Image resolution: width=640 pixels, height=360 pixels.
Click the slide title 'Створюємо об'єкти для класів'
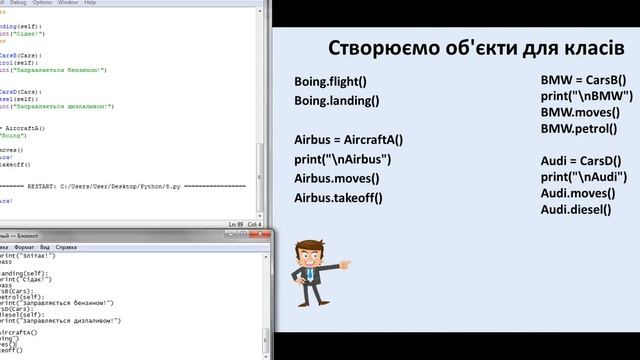[x=476, y=48]
